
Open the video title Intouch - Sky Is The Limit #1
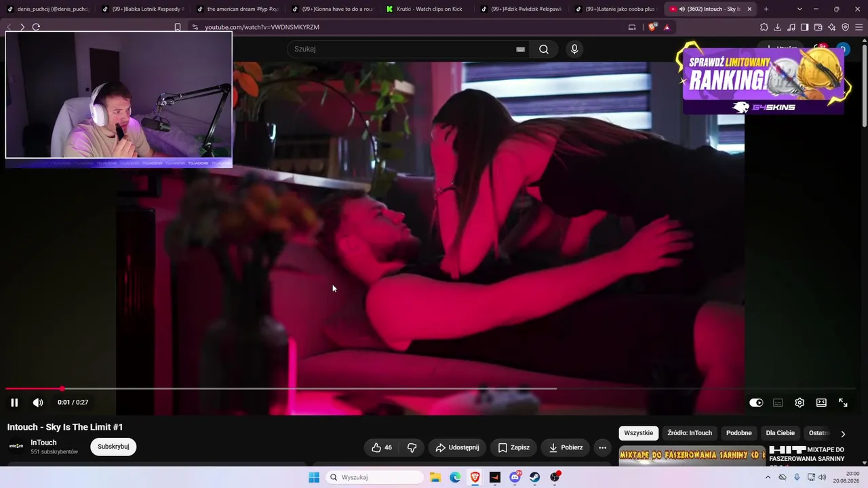pyautogui.click(x=65, y=427)
